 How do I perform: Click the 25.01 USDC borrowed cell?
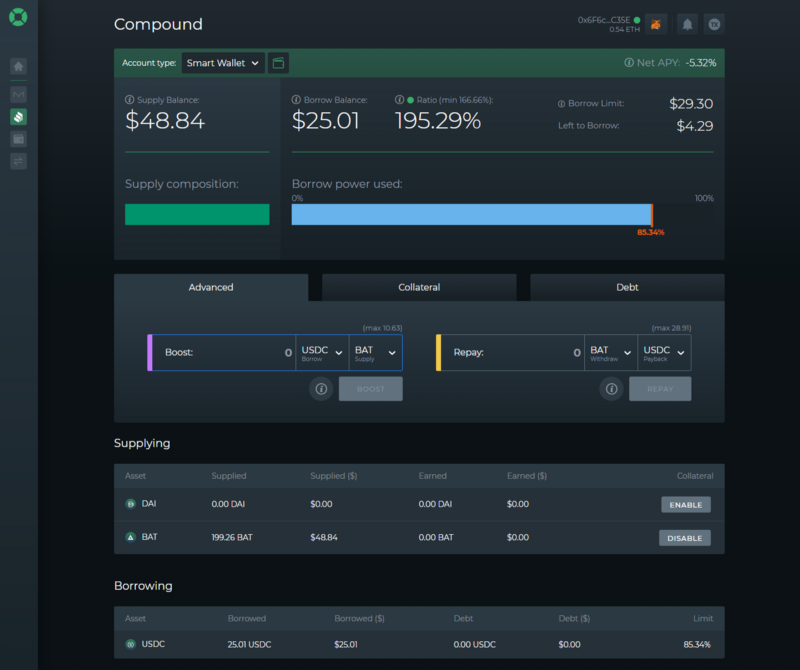pyautogui.click(x=249, y=644)
